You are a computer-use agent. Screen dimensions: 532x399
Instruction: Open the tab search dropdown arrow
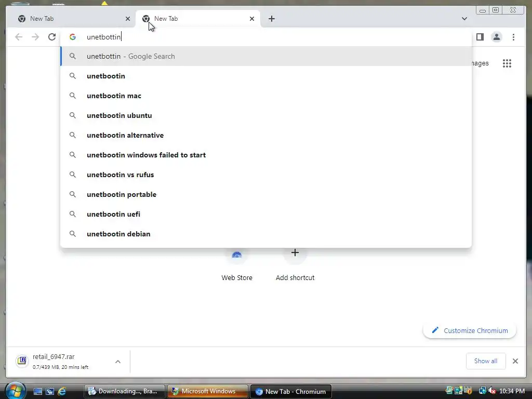pos(464,19)
